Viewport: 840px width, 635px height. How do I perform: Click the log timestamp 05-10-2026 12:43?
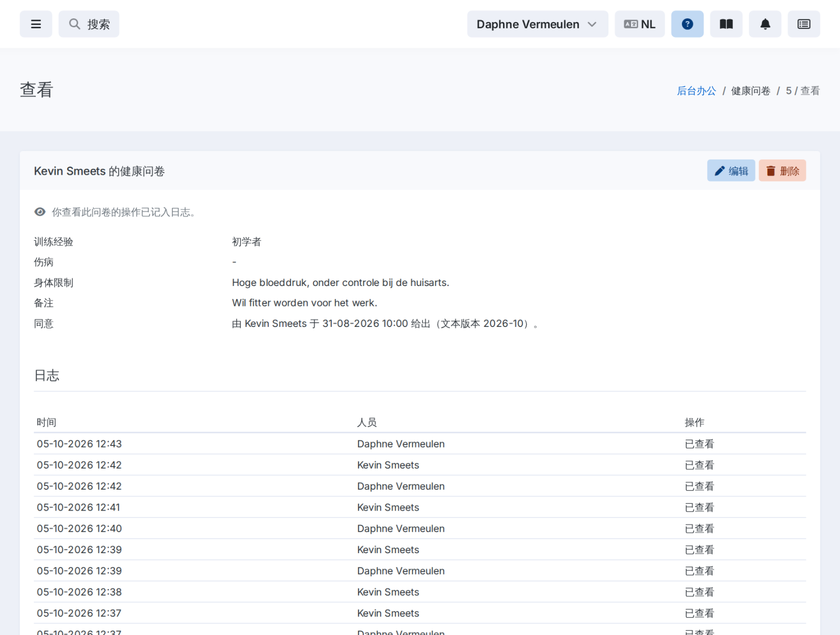(79, 444)
